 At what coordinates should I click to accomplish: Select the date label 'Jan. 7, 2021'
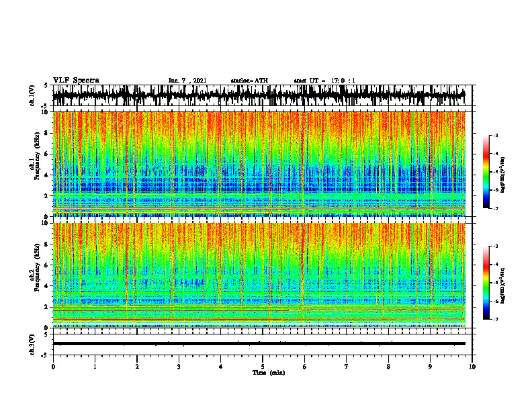point(187,81)
